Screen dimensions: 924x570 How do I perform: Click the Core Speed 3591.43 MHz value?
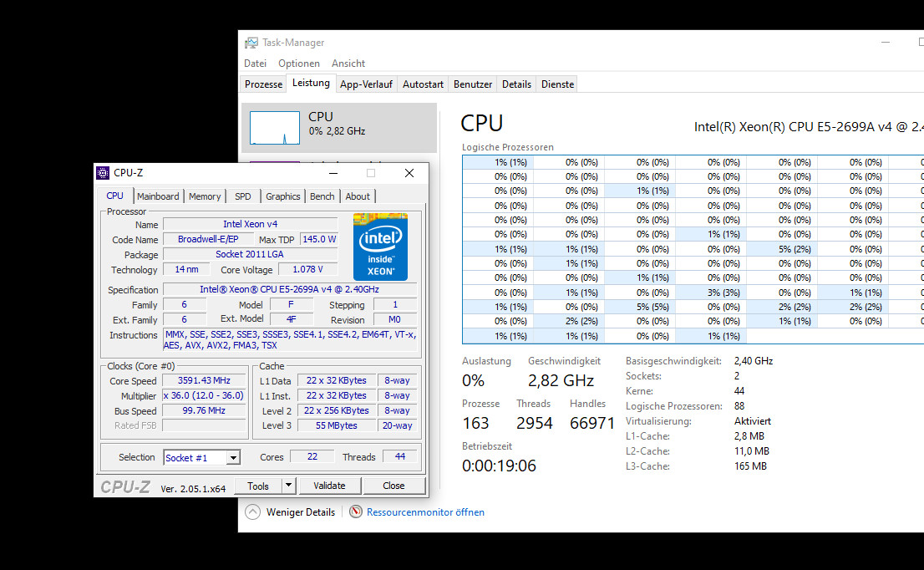click(204, 381)
